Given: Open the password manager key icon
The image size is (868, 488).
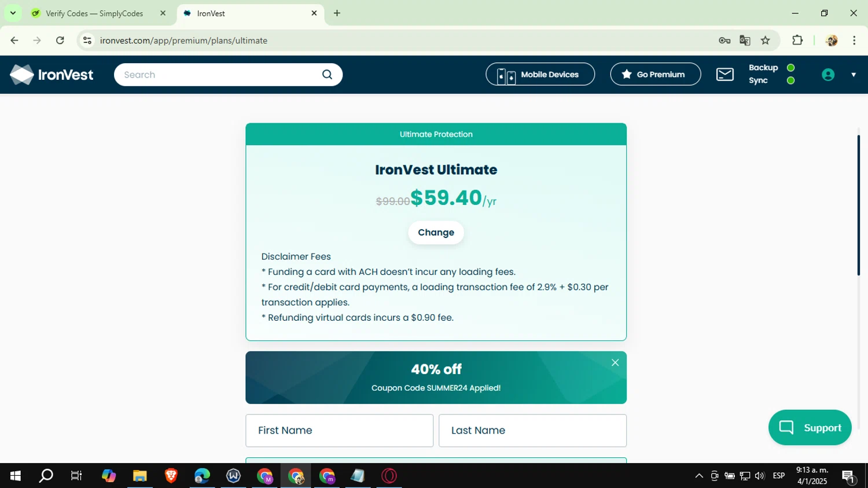Looking at the screenshot, I should point(724,41).
